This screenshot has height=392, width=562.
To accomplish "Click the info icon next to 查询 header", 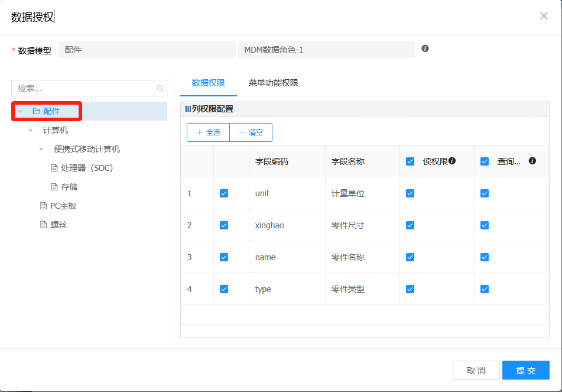I will (532, 161).
